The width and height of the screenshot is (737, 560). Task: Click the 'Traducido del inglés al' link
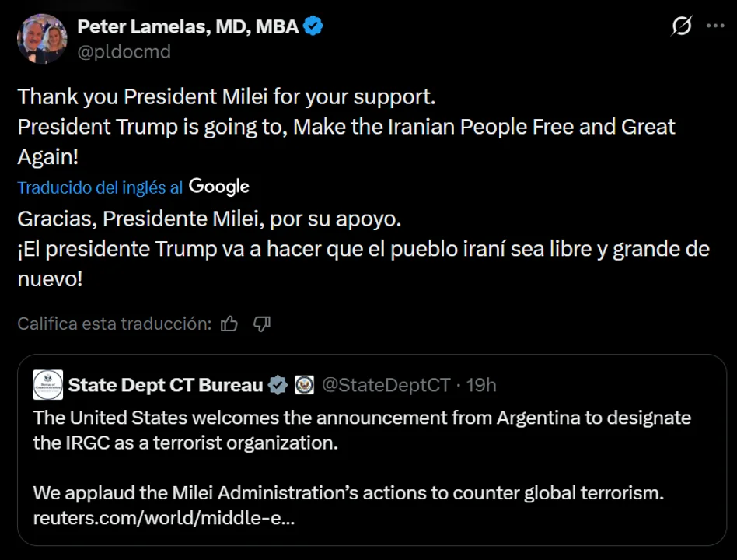pos(100,187)
